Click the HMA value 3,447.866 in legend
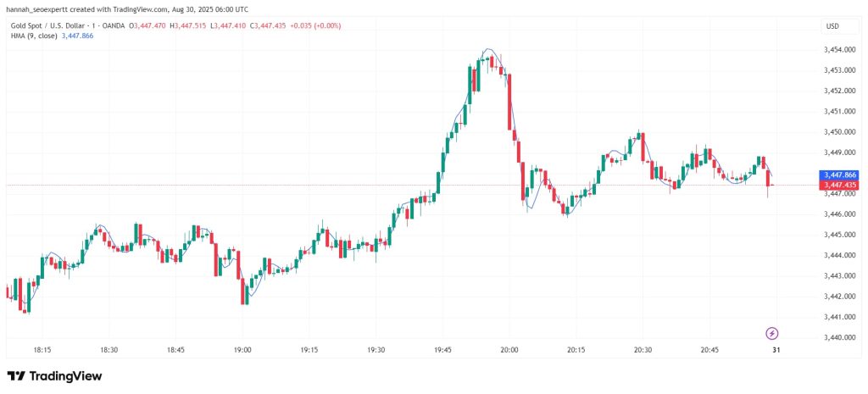This screenshot has height=394, width=868. tap(77, 36)
